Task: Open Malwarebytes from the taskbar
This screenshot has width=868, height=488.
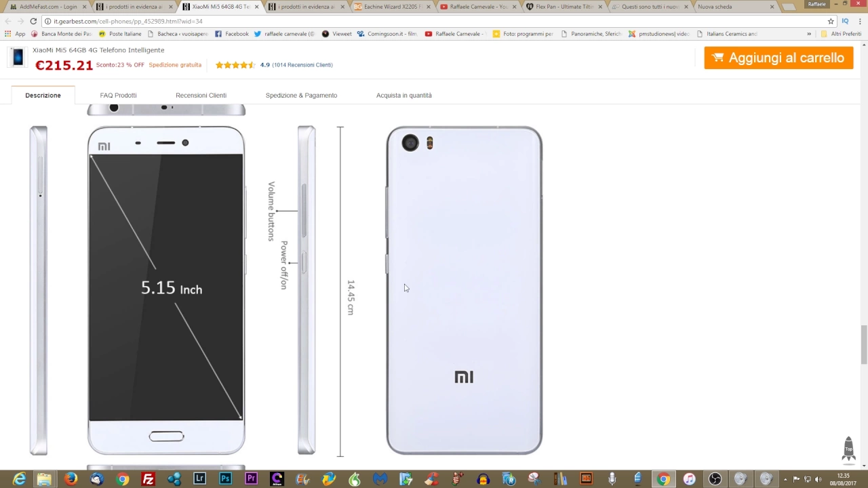Action: point(380,479)
